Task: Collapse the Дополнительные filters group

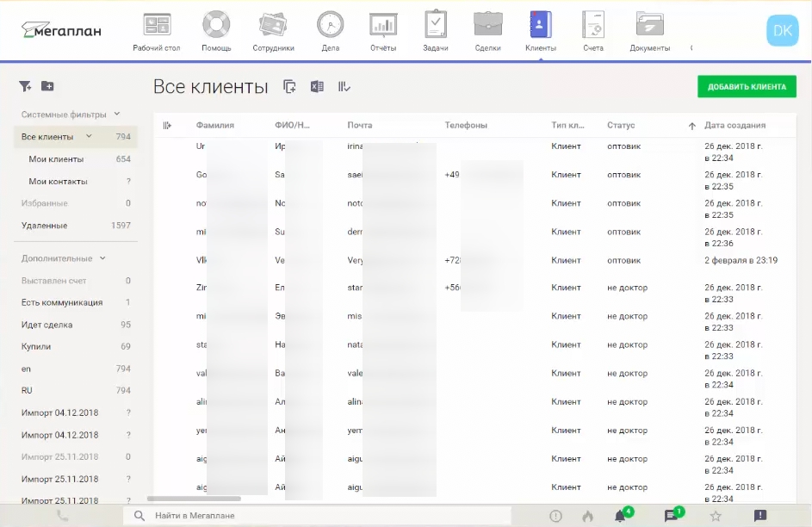Action: point(102,257)
